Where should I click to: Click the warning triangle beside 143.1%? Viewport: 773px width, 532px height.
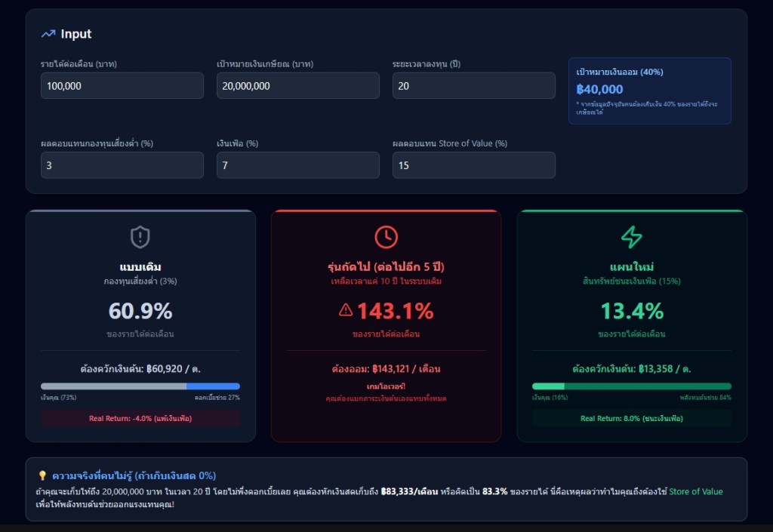pyautogui.click(x=346, y=309)
